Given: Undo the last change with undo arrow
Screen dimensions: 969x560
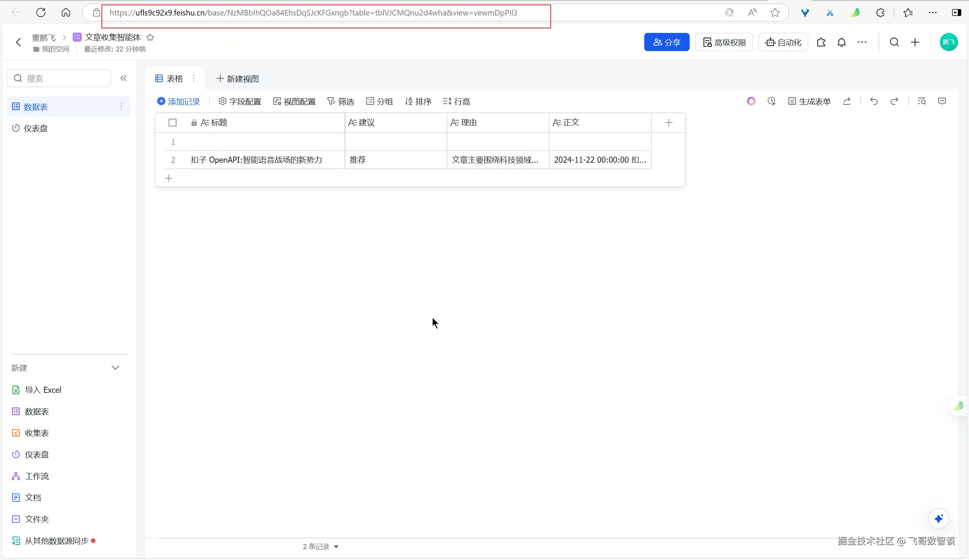Looking at the screenshot, I should 874,101.
